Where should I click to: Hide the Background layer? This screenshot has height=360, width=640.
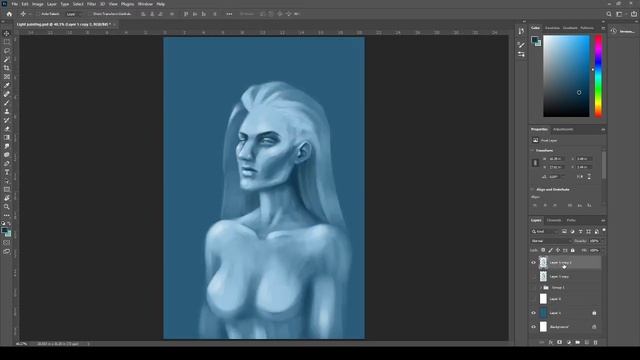pyautogui.click(x=533, y=327)
